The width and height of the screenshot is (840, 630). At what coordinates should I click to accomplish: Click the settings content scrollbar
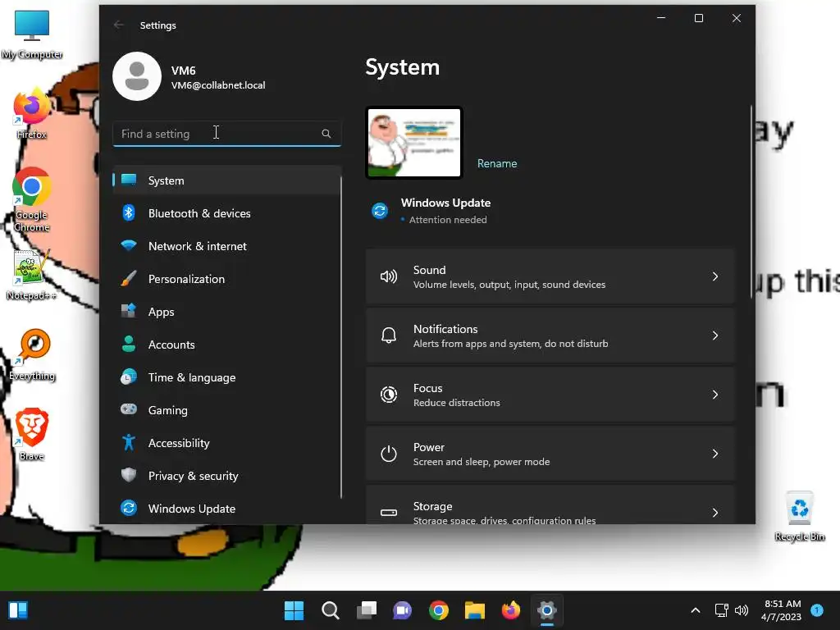751,203
